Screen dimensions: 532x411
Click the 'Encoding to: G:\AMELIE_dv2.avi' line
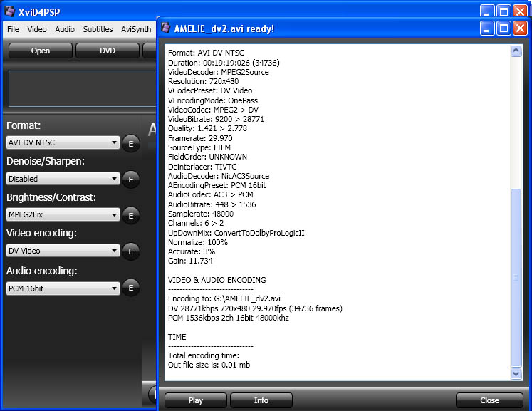224,298
